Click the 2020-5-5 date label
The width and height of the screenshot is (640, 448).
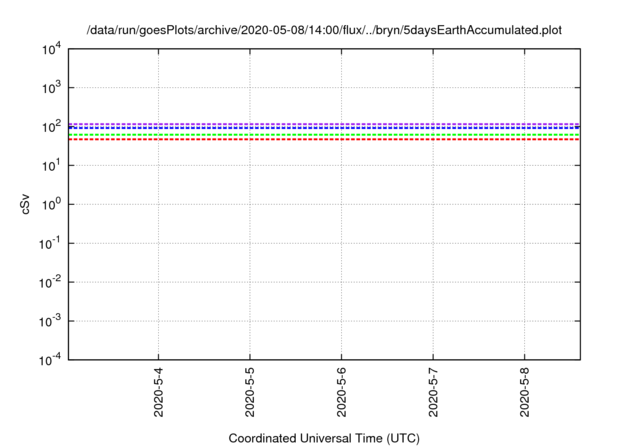250,392
